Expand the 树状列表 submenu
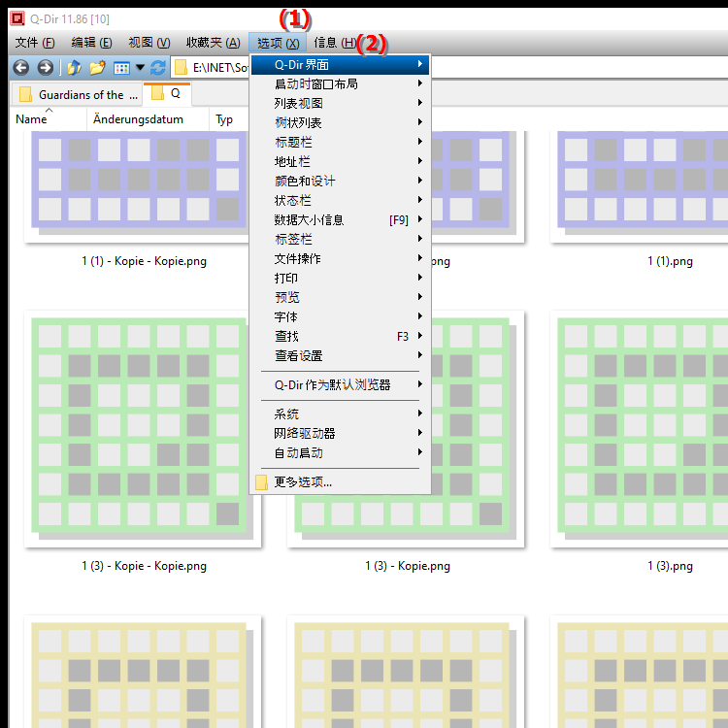 (340, 123)
